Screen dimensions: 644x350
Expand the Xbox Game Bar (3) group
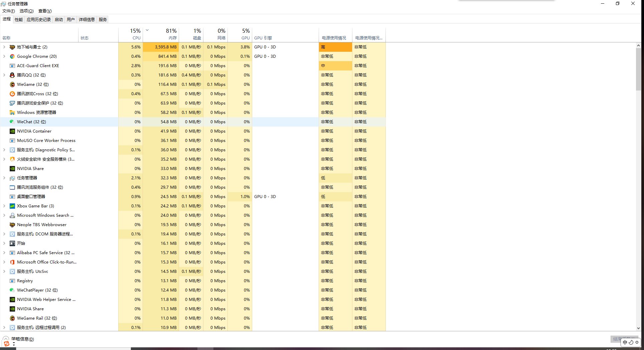click(4, 206)
